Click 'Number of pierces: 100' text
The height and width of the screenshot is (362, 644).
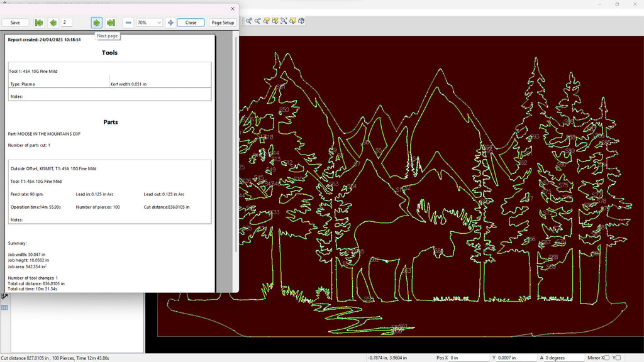tap(97, 207)
